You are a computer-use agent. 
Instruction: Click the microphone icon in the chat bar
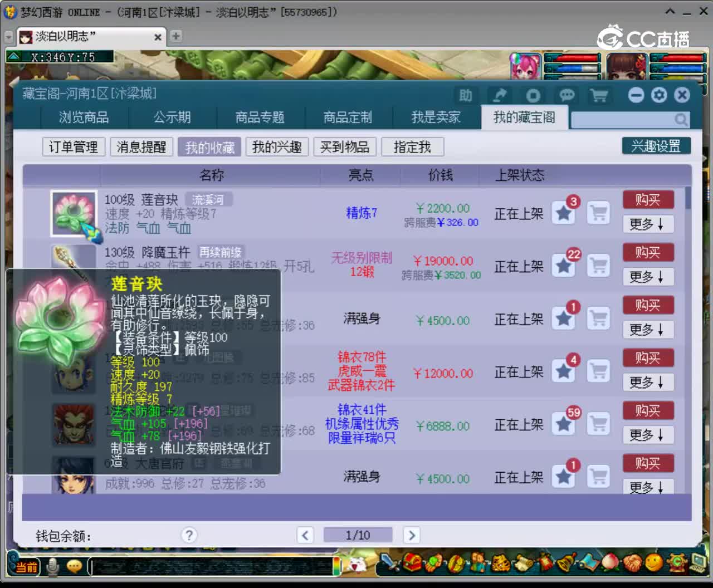[x=53, y=566]
